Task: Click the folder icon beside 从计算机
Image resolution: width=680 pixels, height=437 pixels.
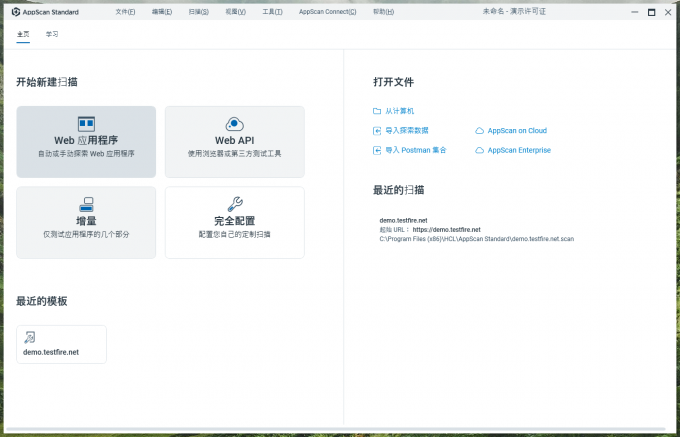Action: [x=377, y=111]
